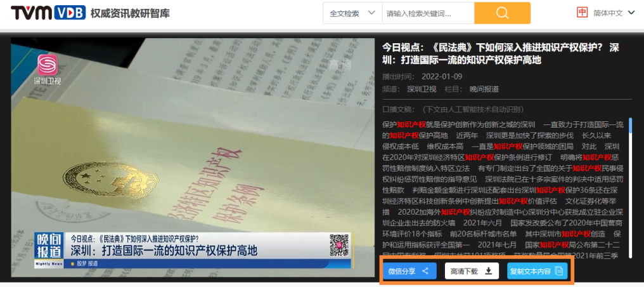
Task: Click the TVM VDB logo
Action: pyautogui.click(x=48, y=13)
